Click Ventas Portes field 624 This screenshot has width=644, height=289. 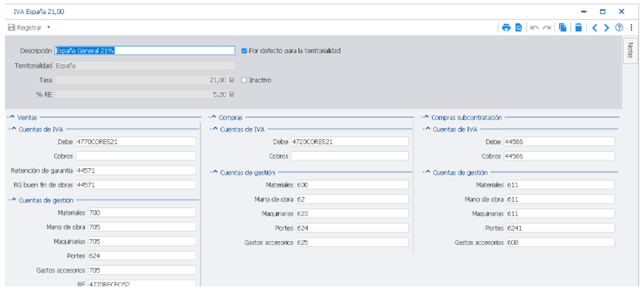coord(142,256)
